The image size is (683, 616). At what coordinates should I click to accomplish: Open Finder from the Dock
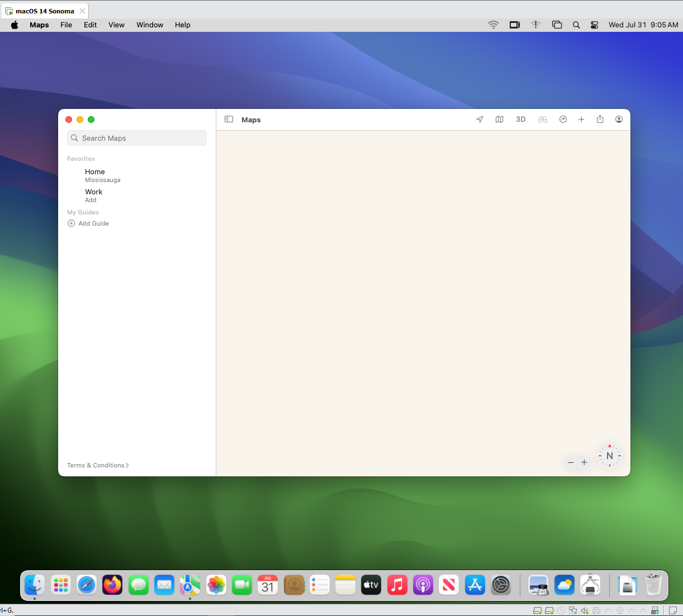tap(35, 585)
